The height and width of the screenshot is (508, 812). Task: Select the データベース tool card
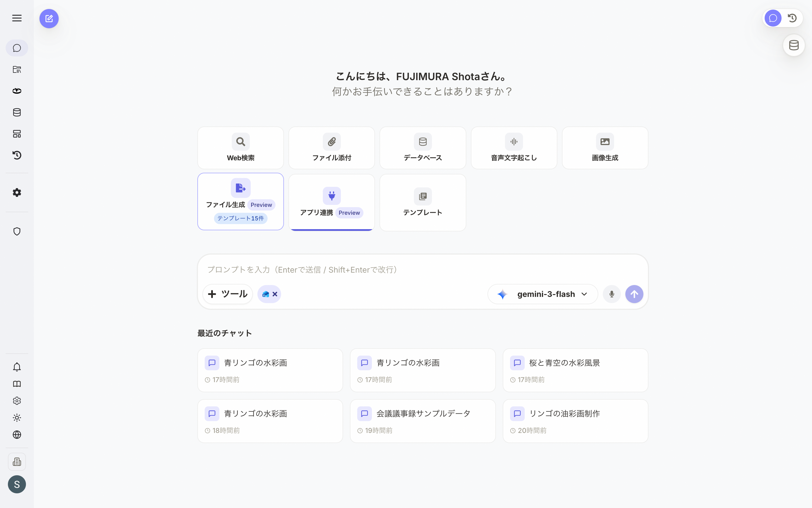click(423, 148)
